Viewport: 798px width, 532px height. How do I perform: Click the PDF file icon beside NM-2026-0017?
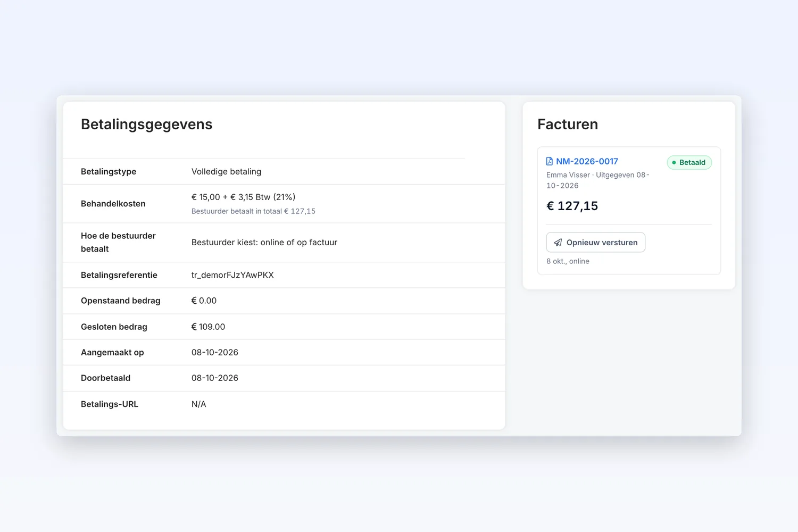pos(550,161)
